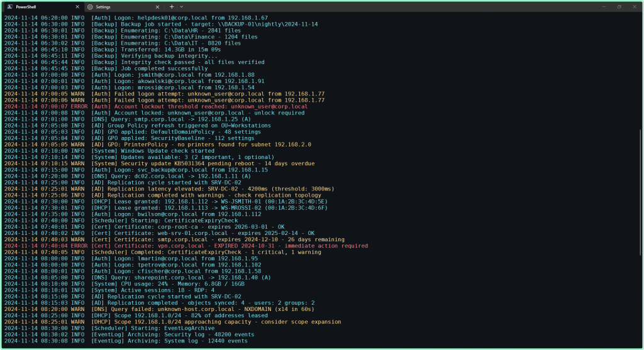Click the vpn.corp.local EXPIRED error line
644x350 pixels.
pos(186,246)
